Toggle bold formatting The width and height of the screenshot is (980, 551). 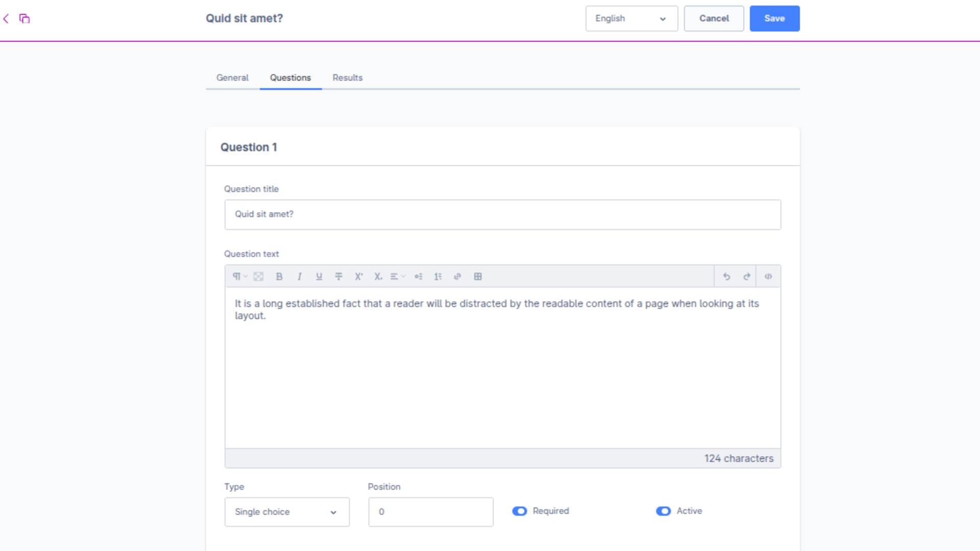(279, 277)
